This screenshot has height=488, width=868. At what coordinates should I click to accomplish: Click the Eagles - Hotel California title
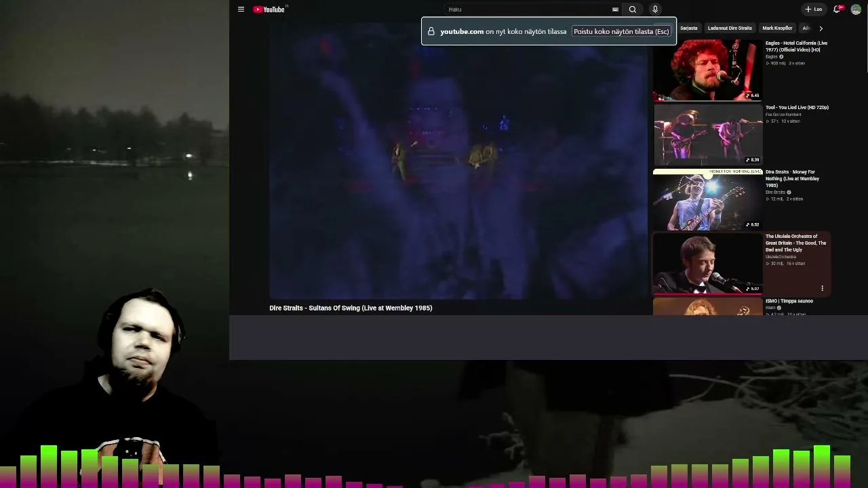[x=797, y=46]
